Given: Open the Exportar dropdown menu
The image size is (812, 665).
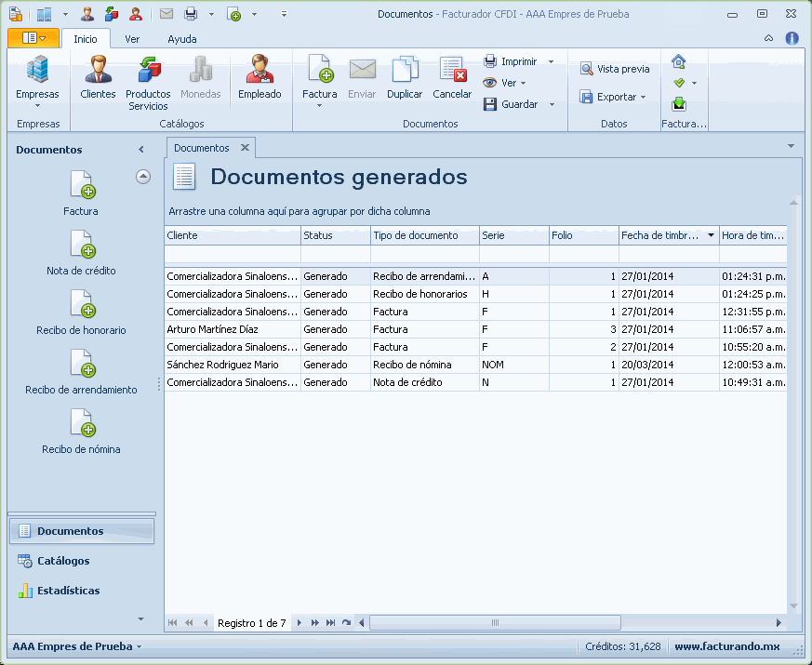Looking at the screenshot, I should click(x=614, y=97).
